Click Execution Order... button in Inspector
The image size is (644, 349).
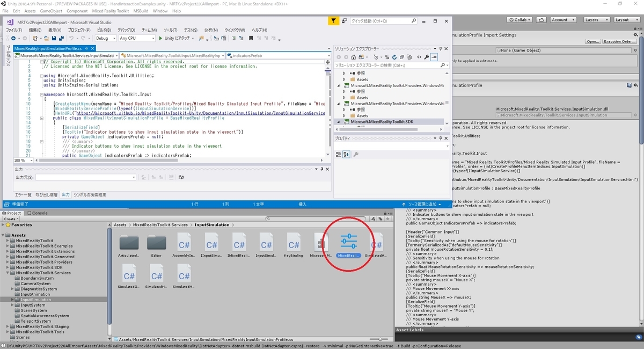click(620, 41)
